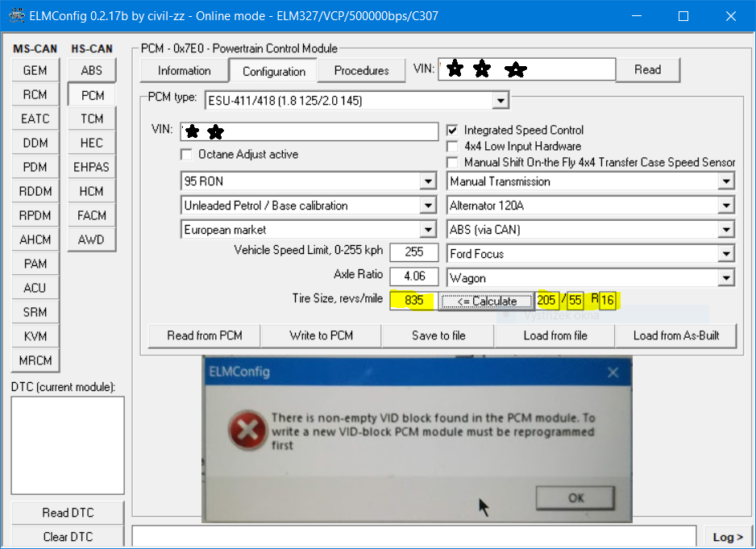The image size is (756, 549).
Task: Expand the Log panel button
Action: [x=728, y=537]
